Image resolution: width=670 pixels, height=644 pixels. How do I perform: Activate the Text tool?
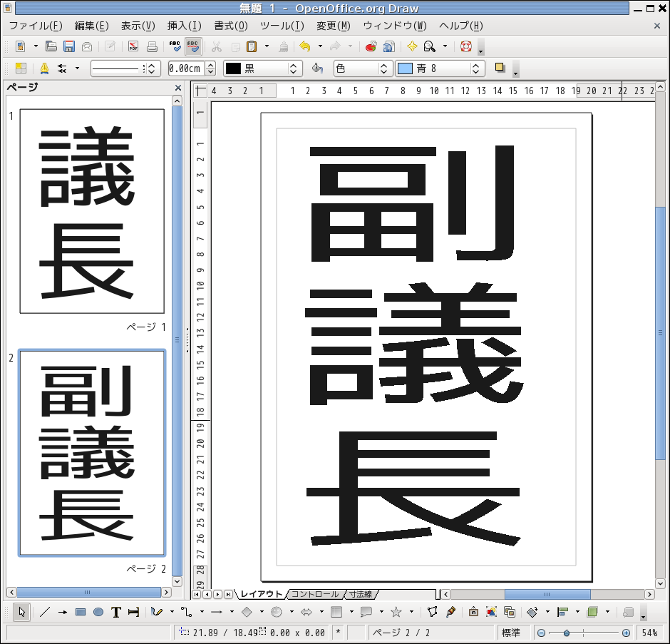115,612
